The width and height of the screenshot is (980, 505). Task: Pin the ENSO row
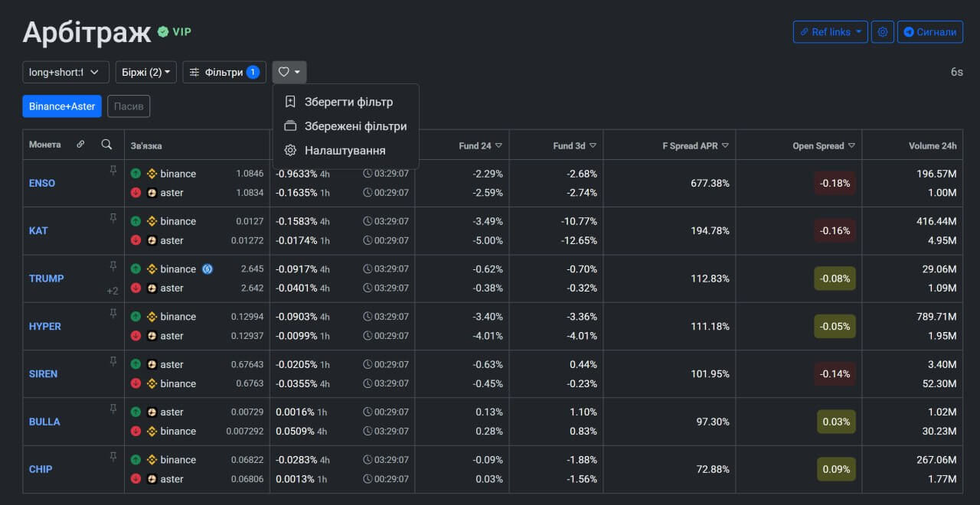[x=113, y=171]
